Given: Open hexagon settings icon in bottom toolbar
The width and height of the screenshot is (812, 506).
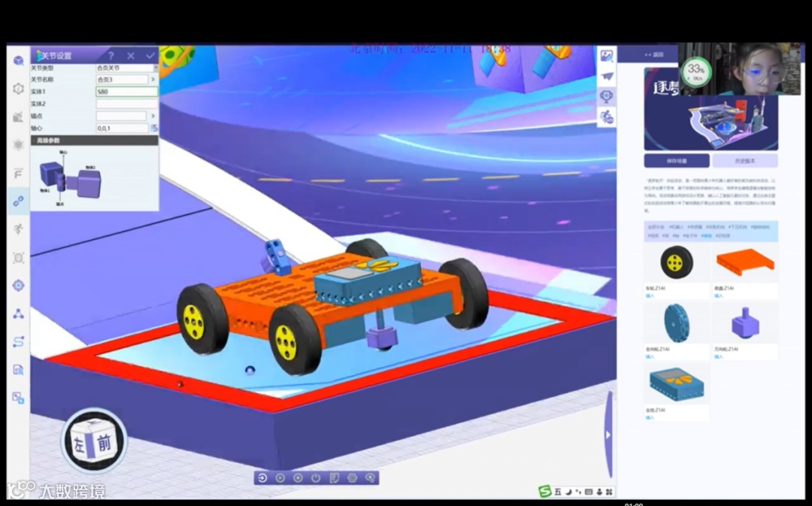Looking at the screenshot, I should tap(352, 478).
